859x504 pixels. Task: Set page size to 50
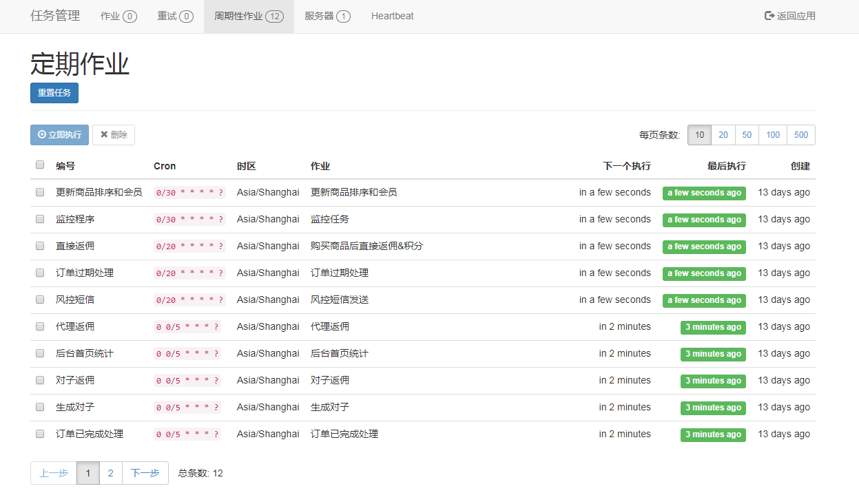click(x=747, y=135)
